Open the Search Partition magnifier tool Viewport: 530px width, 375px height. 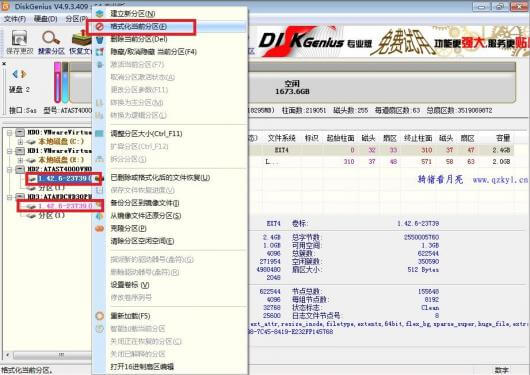[51, 38]
